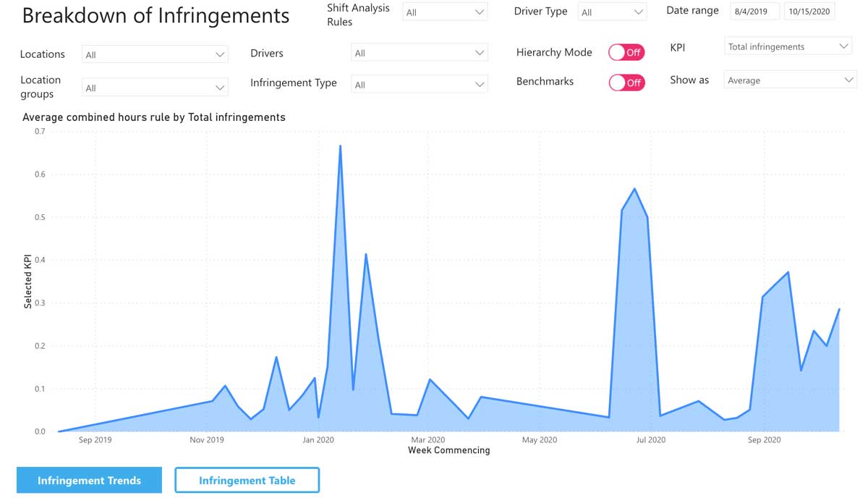This screenshot has height=498, width=868.
Task: Click the end date field 10/15/2020
Action: 810,12
